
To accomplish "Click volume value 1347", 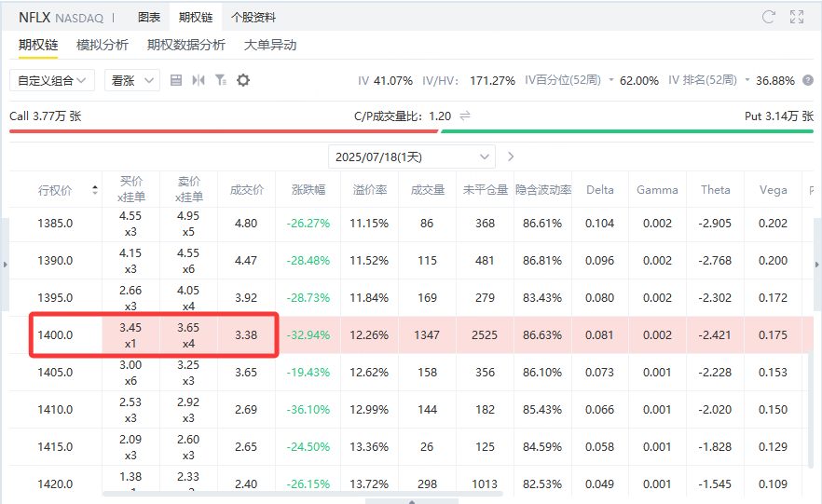I will coord(427,334).
